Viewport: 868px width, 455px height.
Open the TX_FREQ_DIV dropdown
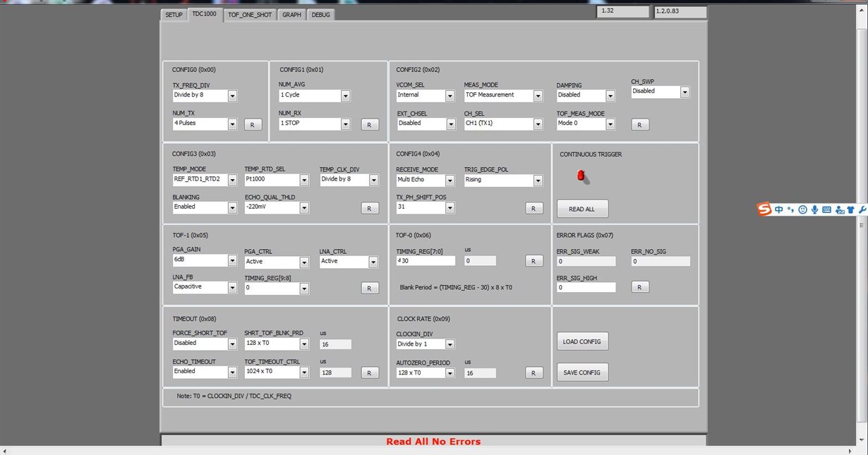pyautogui.click(x=205, y=95)
